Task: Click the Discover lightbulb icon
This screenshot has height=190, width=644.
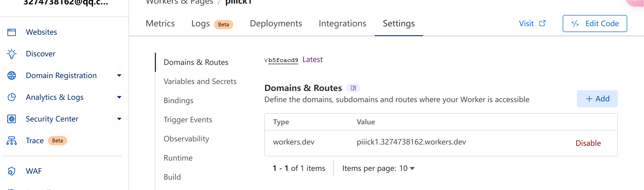Action: pos(12,54)
